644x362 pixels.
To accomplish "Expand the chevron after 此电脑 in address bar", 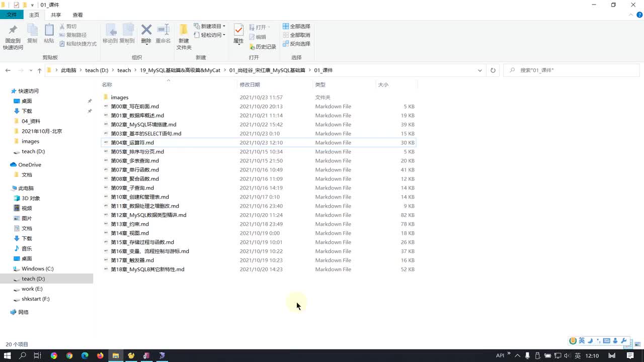I will [80, 70].
